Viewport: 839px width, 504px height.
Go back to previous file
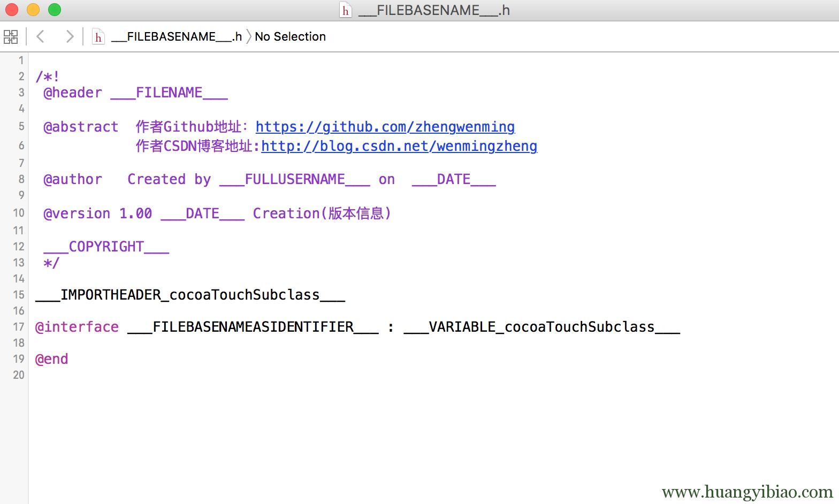tap(40, 36)
